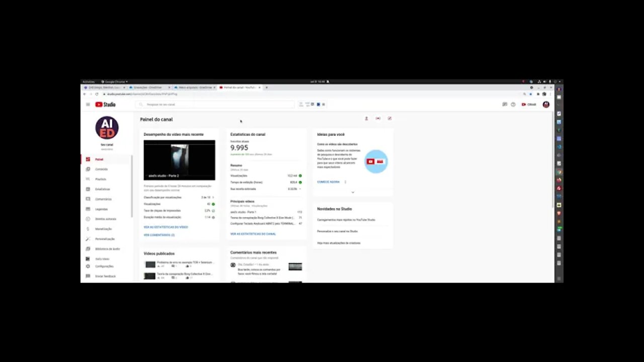This screenshot has height=362, width=644.
Task: Reload the page with browser refresh
Action: 97,94
